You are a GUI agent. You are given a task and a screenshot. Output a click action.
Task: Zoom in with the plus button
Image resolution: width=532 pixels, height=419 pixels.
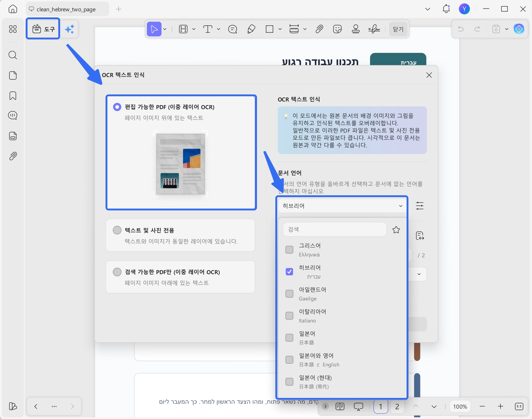[500, 406]
